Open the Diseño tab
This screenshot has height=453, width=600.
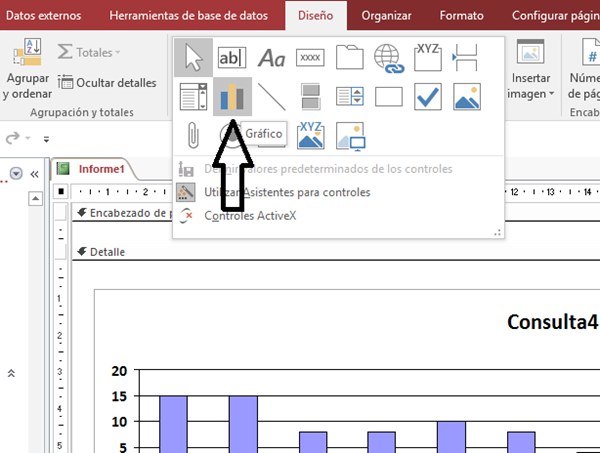(316, 15)
